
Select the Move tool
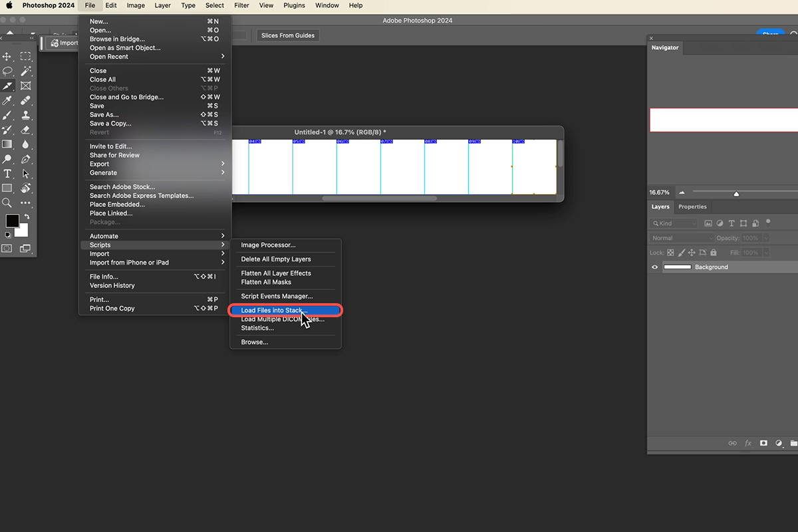click(8, 56)
